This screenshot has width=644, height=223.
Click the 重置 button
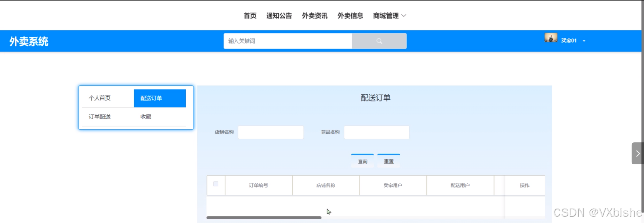pos(389,161)
